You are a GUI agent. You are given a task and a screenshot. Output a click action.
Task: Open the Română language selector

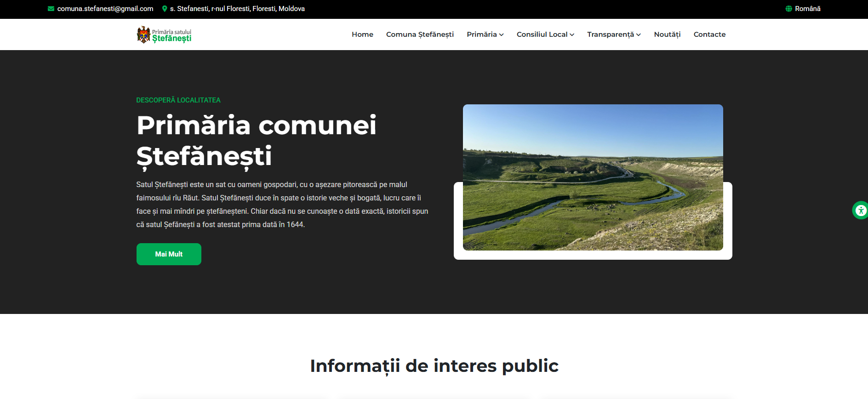pos(807,9)
